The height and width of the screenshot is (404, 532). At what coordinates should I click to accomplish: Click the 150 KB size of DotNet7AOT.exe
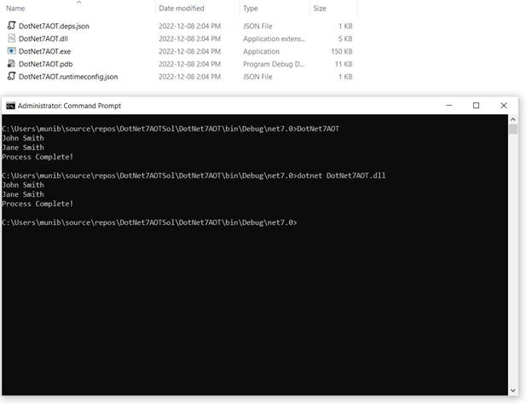click(x=342, y=51)
